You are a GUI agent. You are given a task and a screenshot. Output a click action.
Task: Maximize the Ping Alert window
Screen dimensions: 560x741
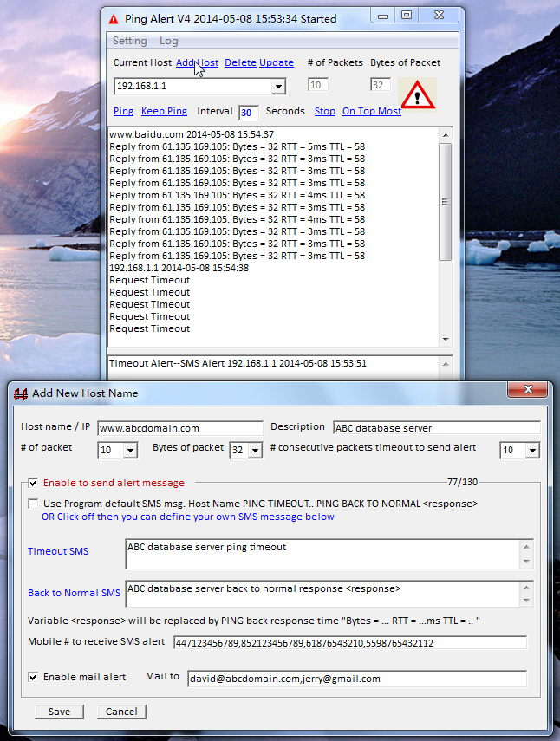(406, 16)
